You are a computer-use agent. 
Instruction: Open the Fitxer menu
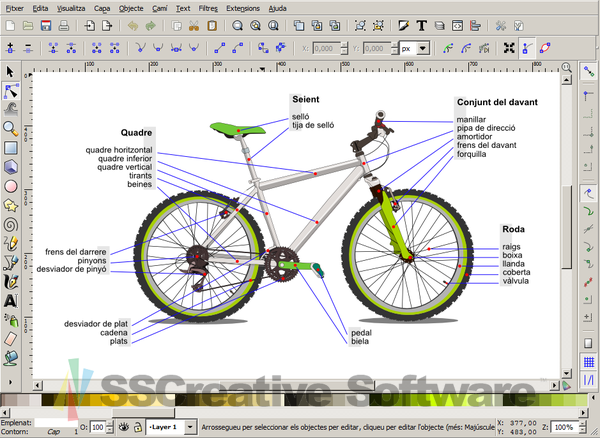tap(15, 8)
